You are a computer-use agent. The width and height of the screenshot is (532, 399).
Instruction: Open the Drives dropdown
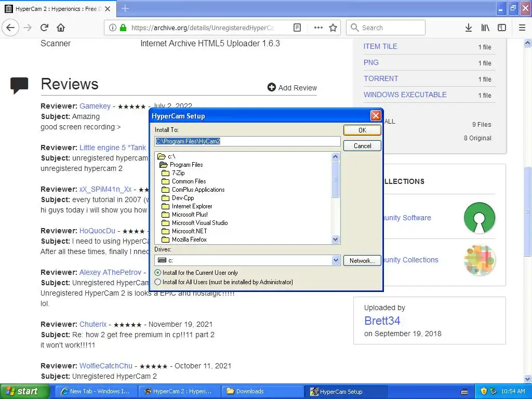coord(336,260)
